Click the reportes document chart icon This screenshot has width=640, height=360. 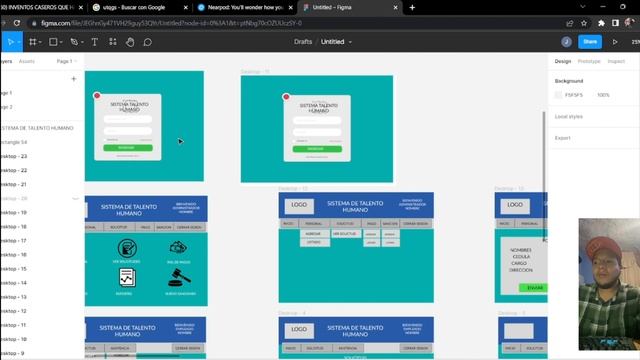click(x=127, y=278)
